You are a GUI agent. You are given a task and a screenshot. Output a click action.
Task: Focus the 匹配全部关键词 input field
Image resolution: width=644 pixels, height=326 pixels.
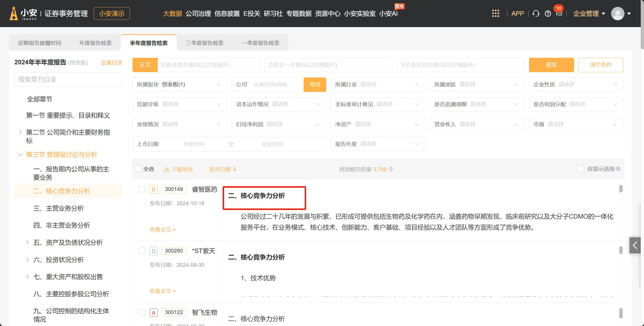(209, 65)
